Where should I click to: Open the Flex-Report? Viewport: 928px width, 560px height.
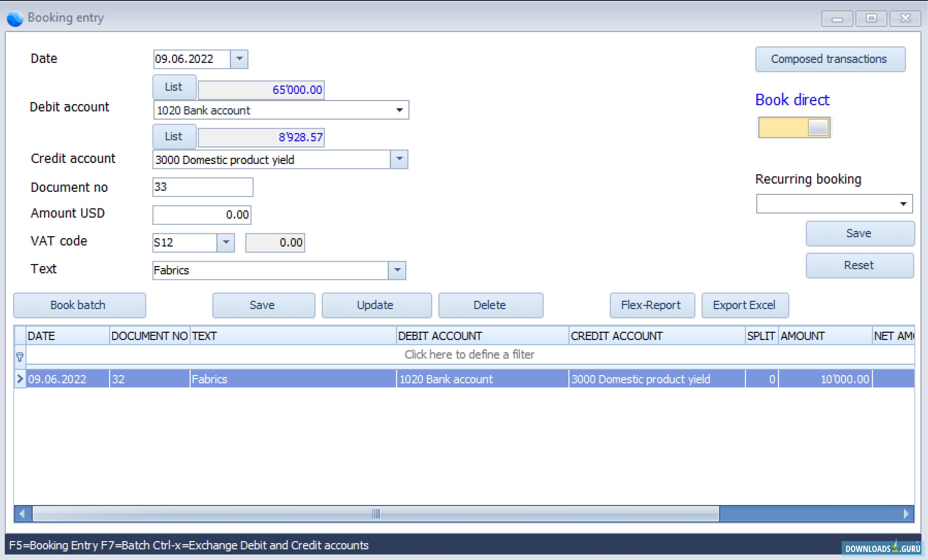[652, 305]
